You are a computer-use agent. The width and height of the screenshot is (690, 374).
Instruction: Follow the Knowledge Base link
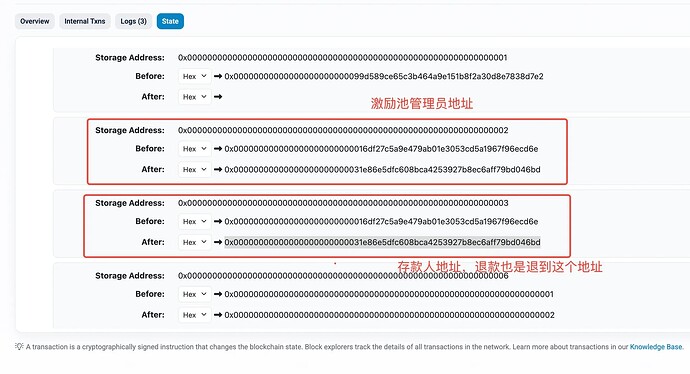(656, 347)
